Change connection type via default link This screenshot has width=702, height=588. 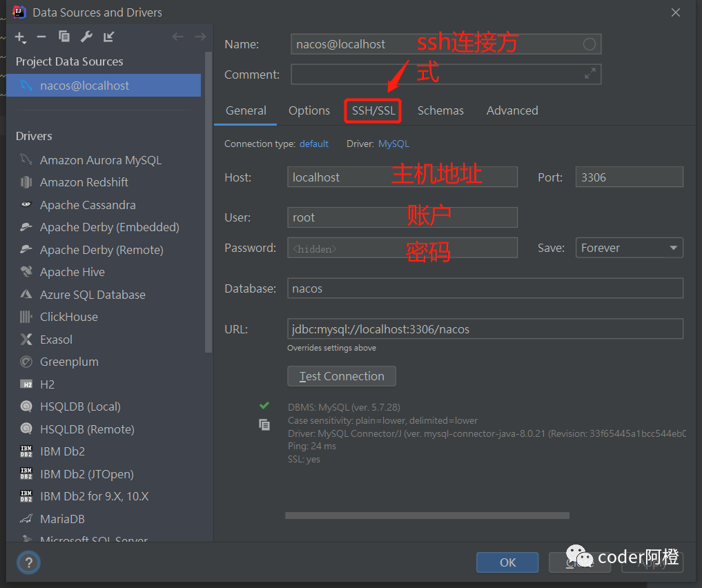coord(314,144)
